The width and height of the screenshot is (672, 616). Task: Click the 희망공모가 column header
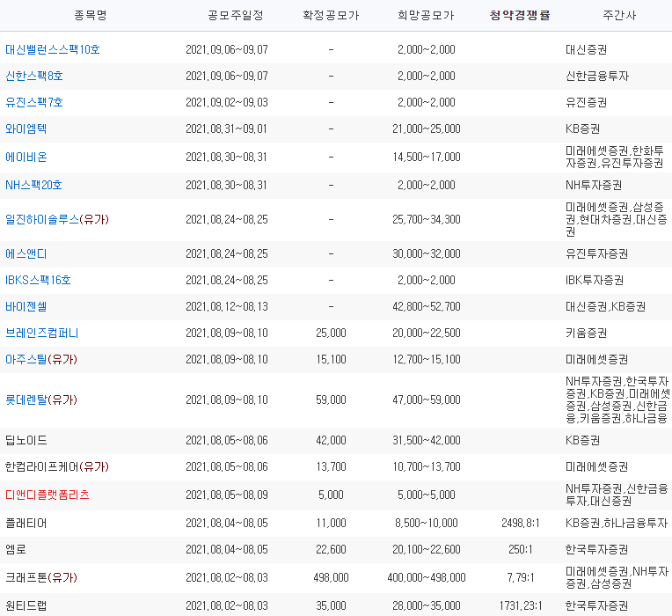[426, 16]
